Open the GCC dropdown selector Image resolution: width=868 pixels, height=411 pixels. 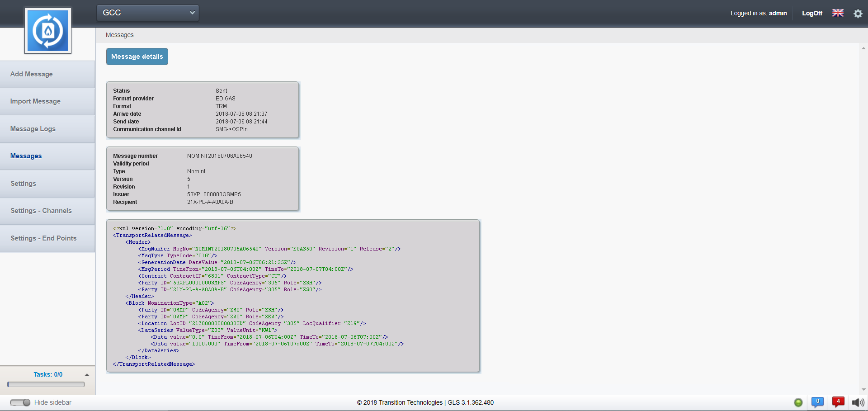(x=148, y=13)
